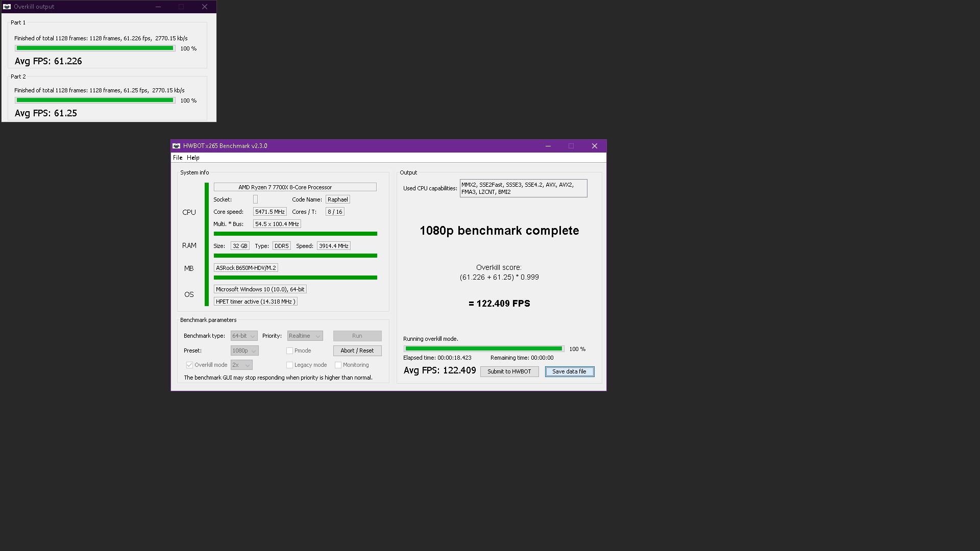Screen dimensions: 980x551
Task: Click the Multi * Bus 54.5 x 100.4 MHz field
Action: pyautogui.click(x=277, y=224)
